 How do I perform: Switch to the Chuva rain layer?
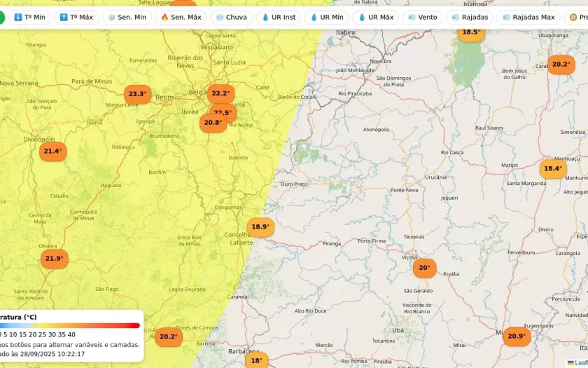tap(231, 17)
